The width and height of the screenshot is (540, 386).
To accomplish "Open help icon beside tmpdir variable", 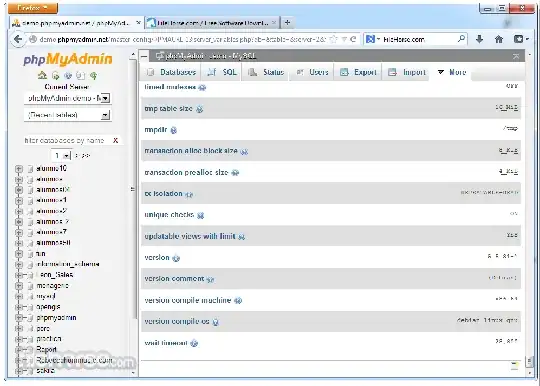I will point(174,130).
